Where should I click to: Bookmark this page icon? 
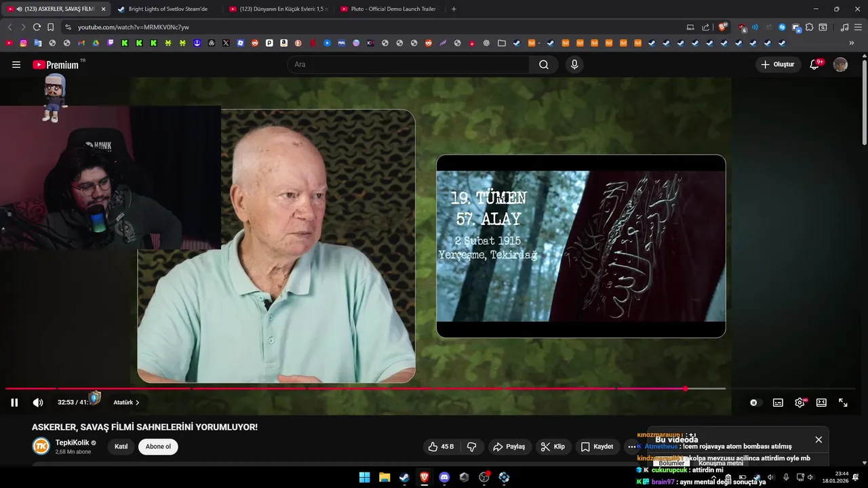click(x=50, y=27)
